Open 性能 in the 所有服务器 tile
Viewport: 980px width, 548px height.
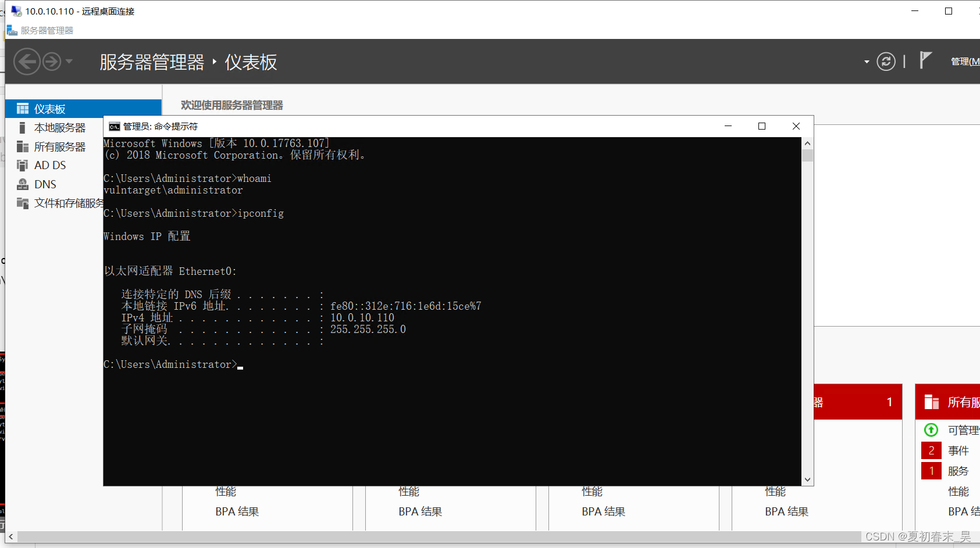coord(958,491)
